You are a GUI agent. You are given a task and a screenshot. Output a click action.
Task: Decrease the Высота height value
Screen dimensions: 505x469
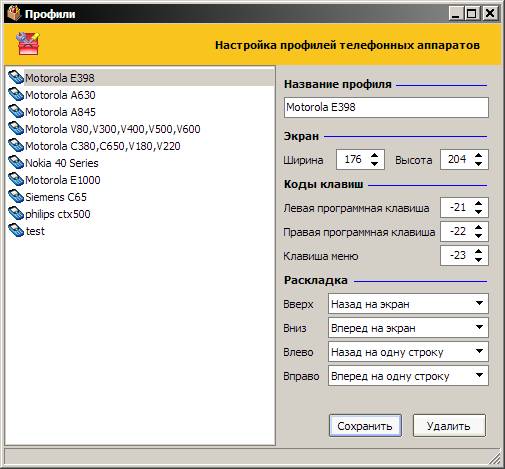coord(479,164)
